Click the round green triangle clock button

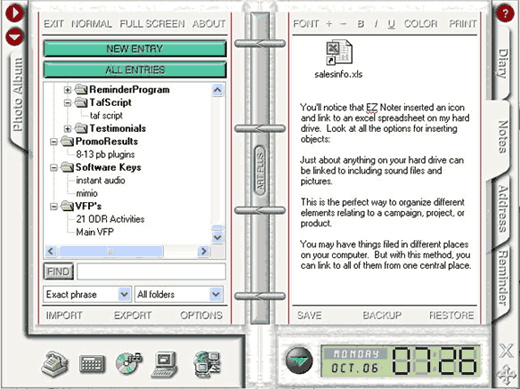click(x=299, y=361)
